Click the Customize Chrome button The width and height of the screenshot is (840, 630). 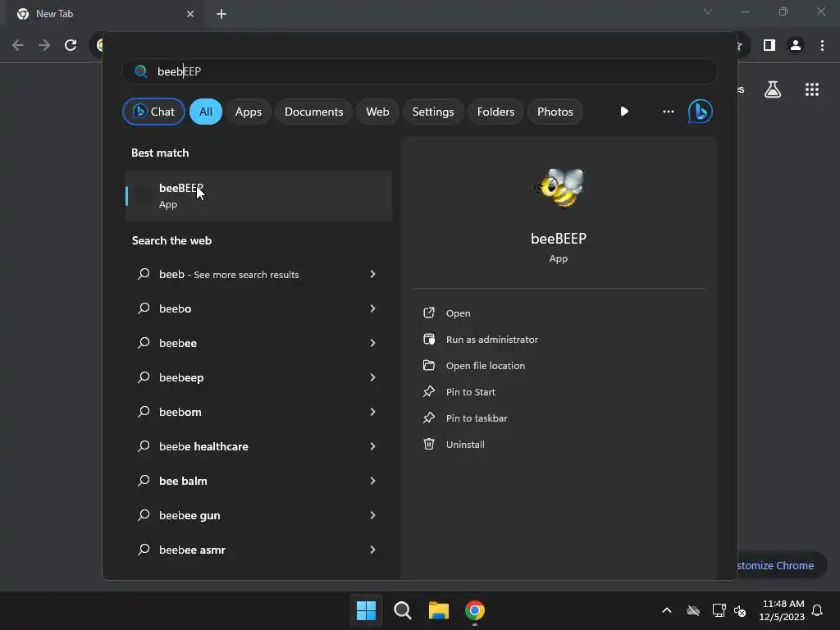782,565
